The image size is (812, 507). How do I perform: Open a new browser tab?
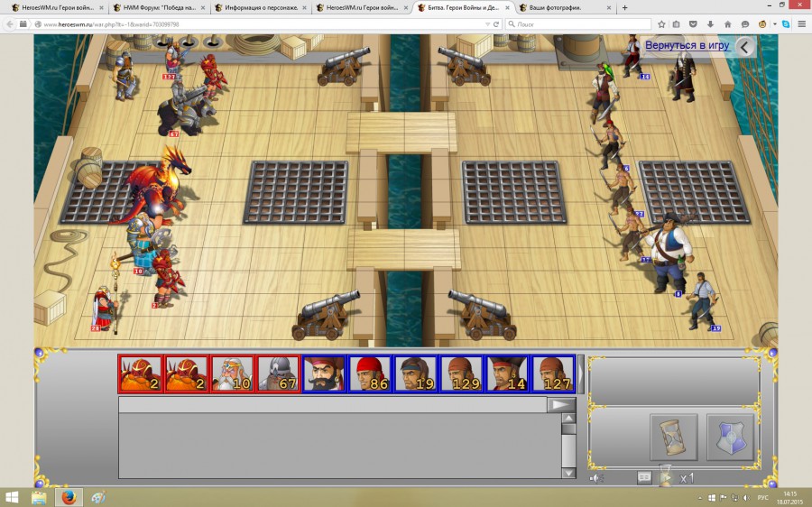624,8
